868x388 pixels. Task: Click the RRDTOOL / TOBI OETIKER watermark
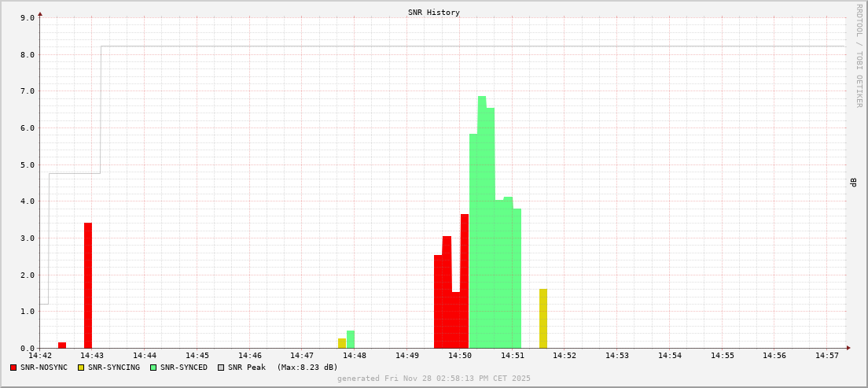[x=859, y=55]
